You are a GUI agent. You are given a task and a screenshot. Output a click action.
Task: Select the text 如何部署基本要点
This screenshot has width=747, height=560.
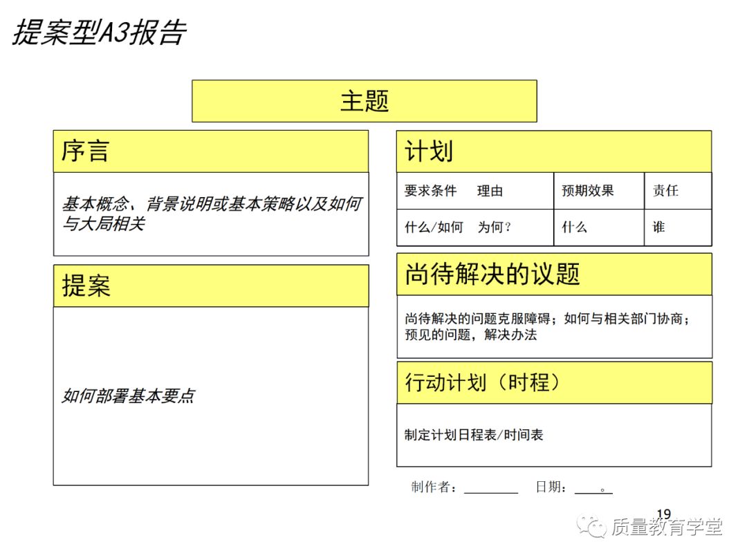pyautogui.click(x=128, y=395)
